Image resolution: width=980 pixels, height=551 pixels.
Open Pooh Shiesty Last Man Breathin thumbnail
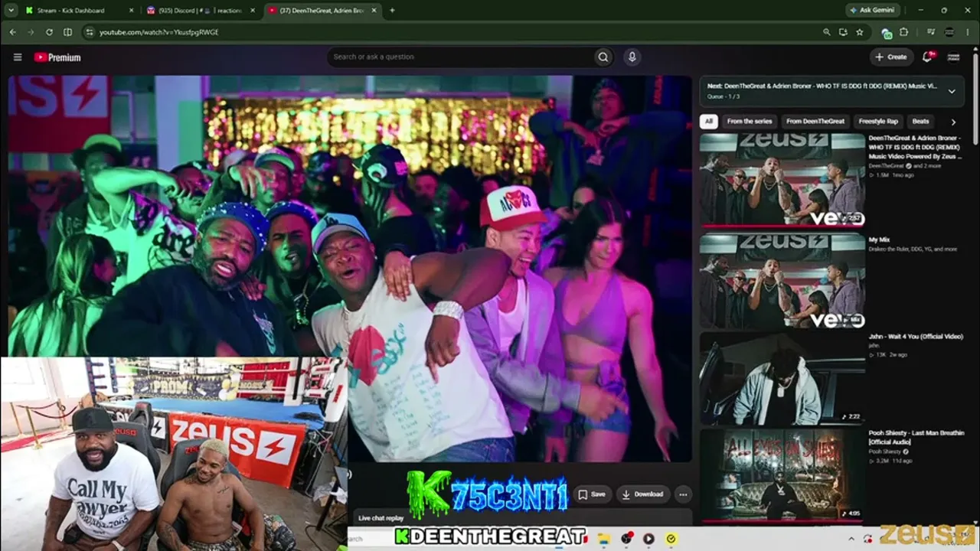pyautogui.click(x=782, y=475)
